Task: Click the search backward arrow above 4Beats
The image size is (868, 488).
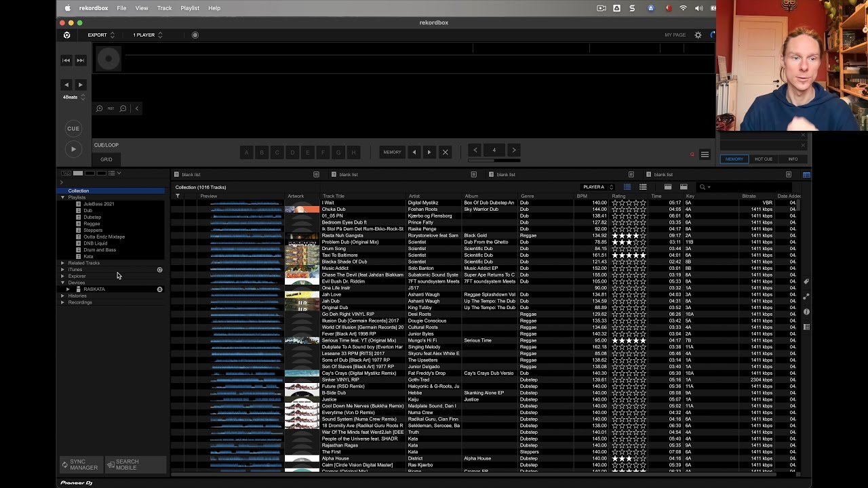Action: 66,85
